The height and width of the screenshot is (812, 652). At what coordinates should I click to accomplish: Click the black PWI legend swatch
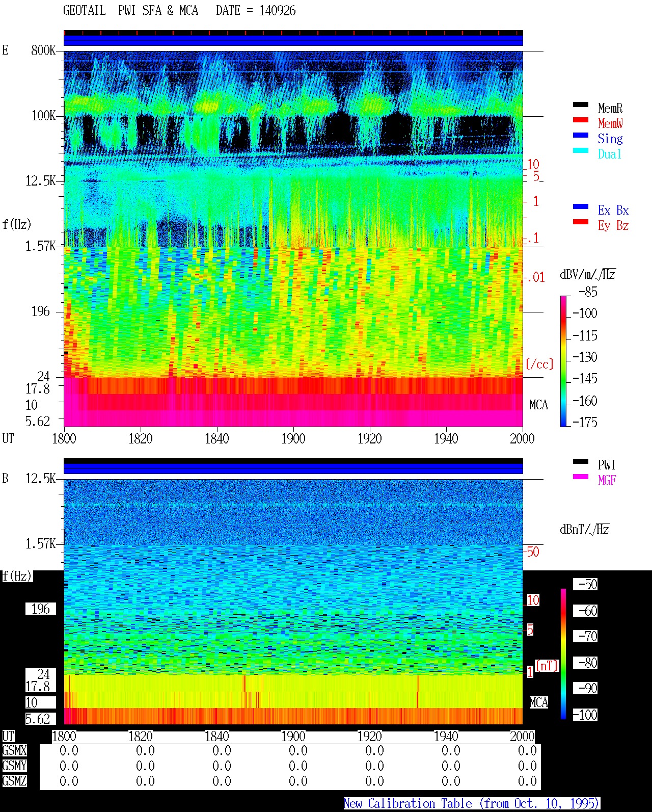pyautogui.click(x=581, y=462)
